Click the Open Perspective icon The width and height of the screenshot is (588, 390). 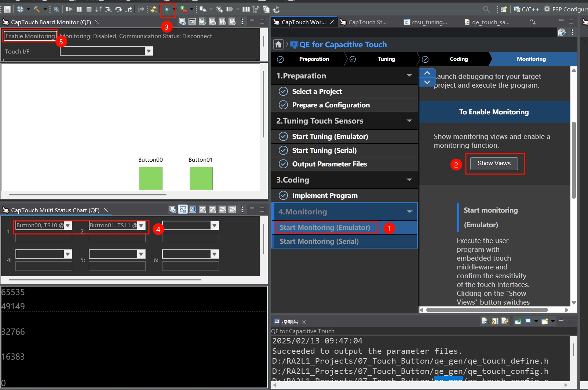[x=504, y=10]
